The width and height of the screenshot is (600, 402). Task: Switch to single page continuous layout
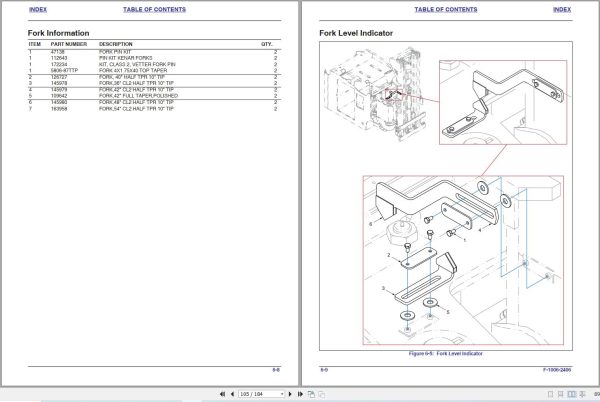pos(561,394)
